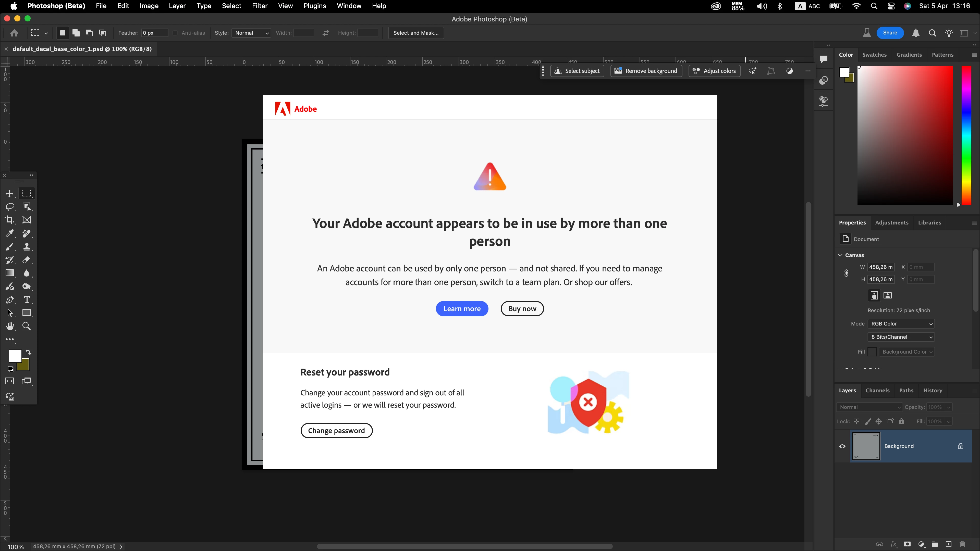Choose the Eyedropper tool
This screenshot has width=980, height=551.
point(9,233)
